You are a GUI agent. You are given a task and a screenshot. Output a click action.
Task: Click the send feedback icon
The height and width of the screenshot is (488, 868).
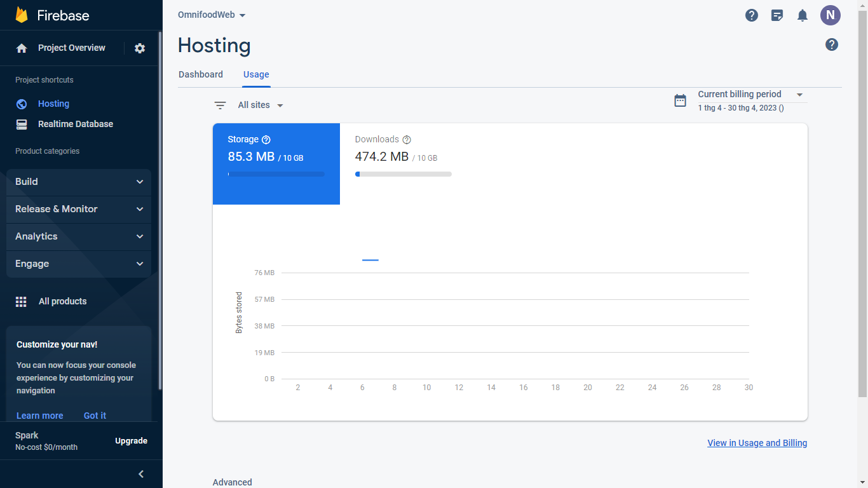pyautogui.click(x=776, y=15)
